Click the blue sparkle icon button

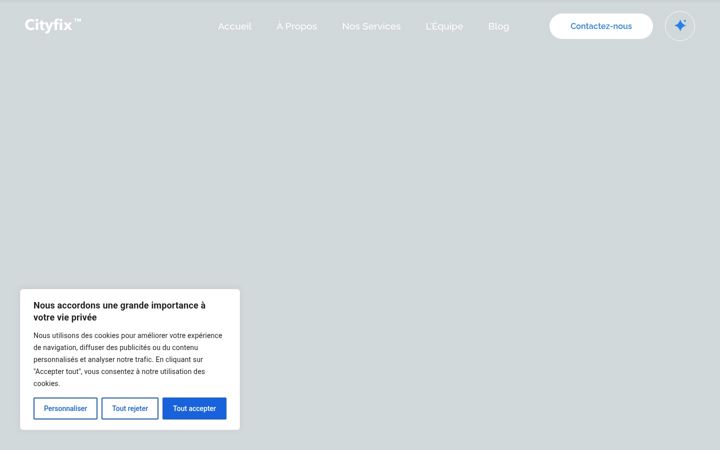click(x=680, y=26)
